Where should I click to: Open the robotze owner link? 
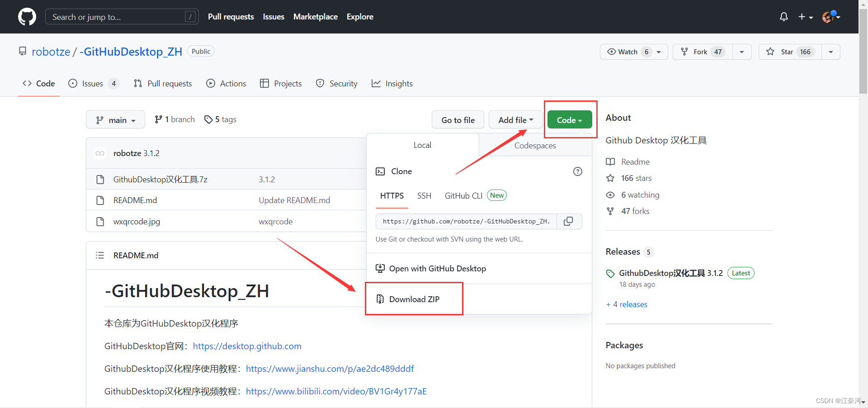(51, 52)
